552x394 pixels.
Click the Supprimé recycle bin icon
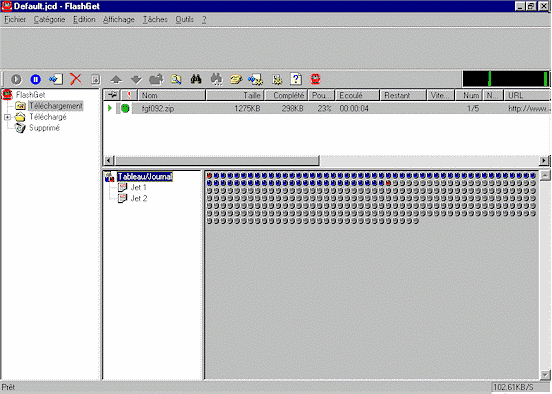coord(20,128)
